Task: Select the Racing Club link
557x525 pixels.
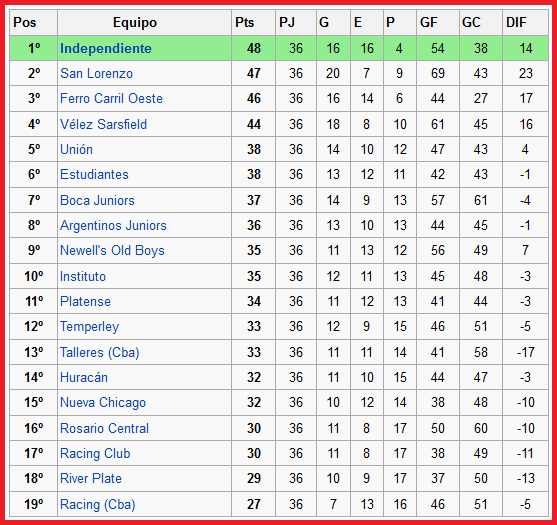Action: pyautogui.click(x=95, y=454)
